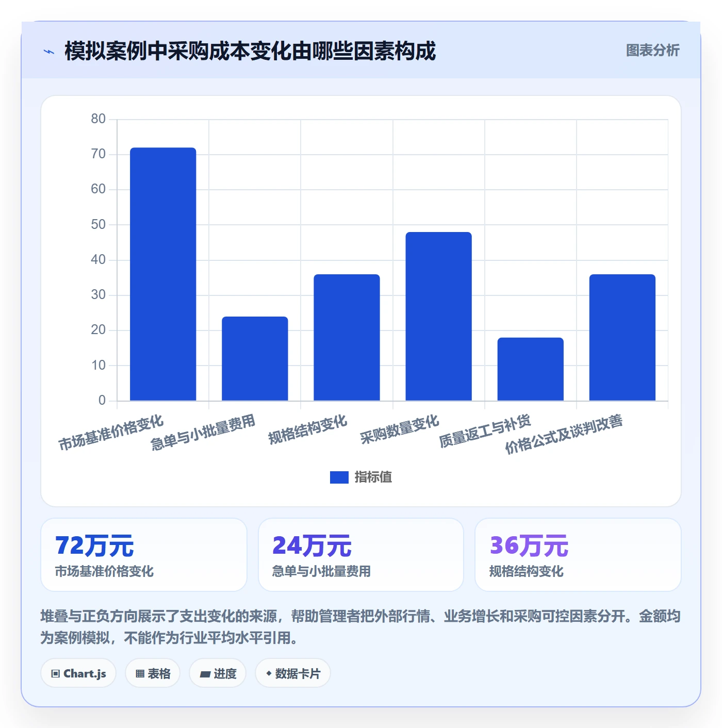Click the grid icon in the 表格 tag
This screenshot has width=722, height=728.
tap(140, 673)
